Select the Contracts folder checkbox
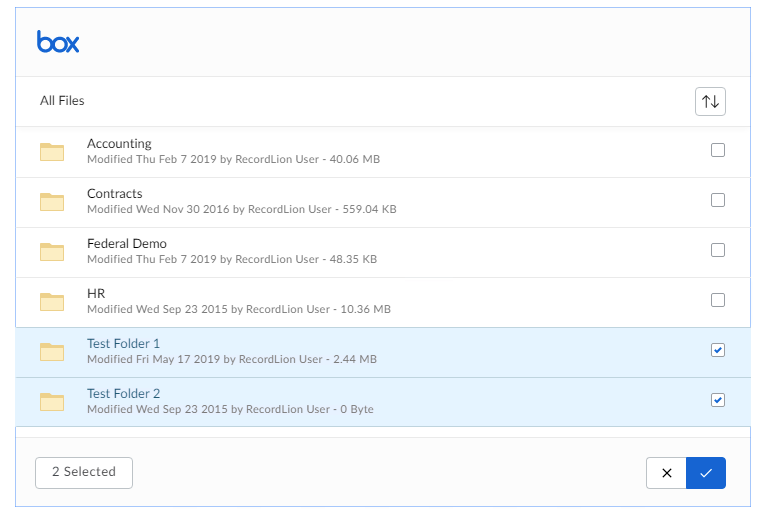Screen dimensions: 761x513 (x=717, y=200)
